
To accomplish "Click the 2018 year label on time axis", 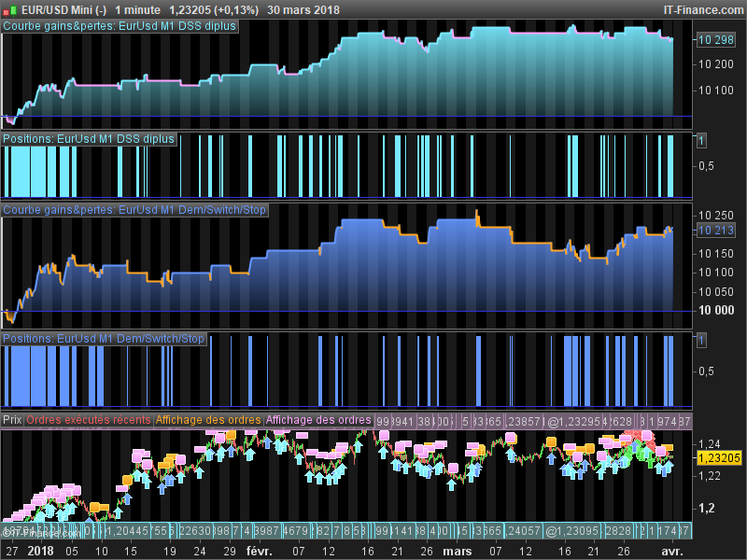I will tap(40, 552).
